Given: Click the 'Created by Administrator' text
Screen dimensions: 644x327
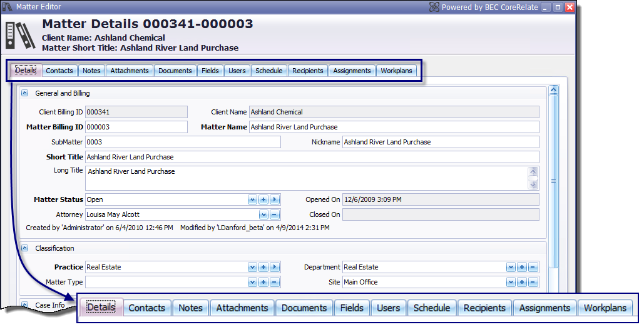Looking at the screenshot, I should (100, 228).
